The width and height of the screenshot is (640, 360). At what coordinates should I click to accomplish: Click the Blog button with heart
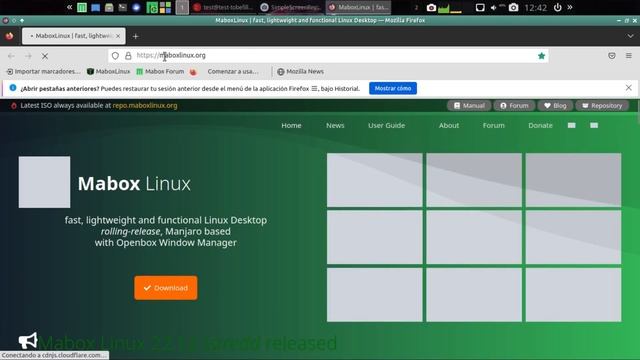tap(555, 106)
